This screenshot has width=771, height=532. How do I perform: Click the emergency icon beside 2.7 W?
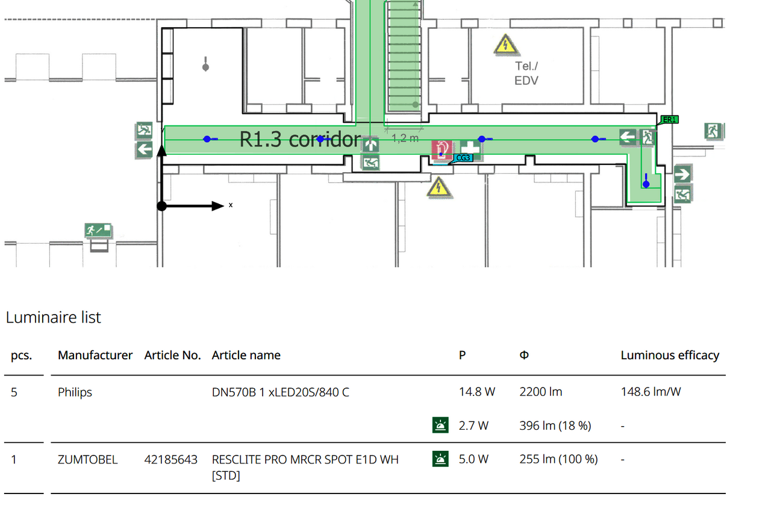coord(441,425)
